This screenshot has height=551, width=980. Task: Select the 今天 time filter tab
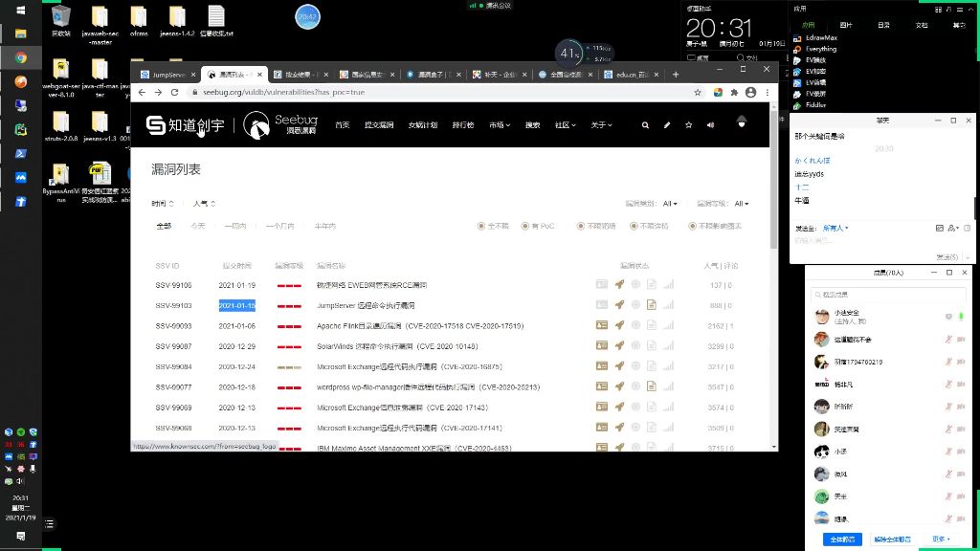197,226
